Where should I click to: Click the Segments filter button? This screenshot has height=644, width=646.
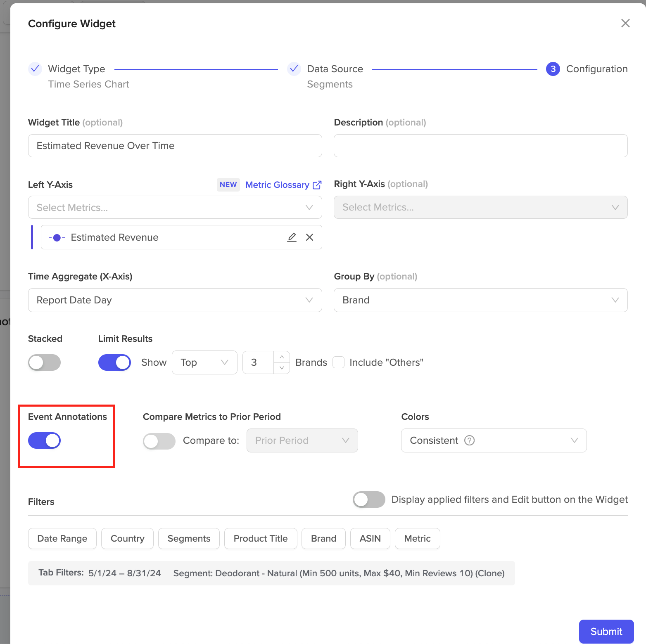click(x=189, y=539)
